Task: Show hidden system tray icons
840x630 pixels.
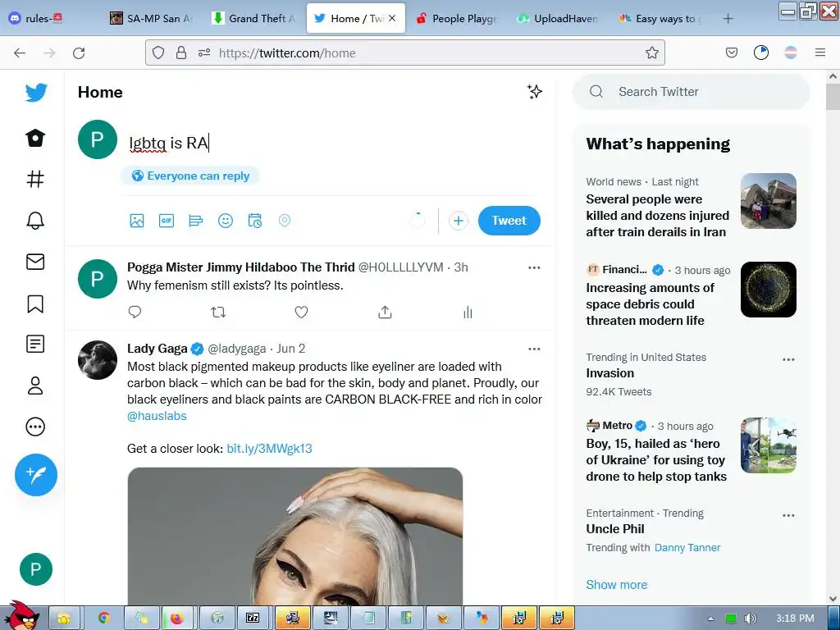Action: (x=710, y=619)
